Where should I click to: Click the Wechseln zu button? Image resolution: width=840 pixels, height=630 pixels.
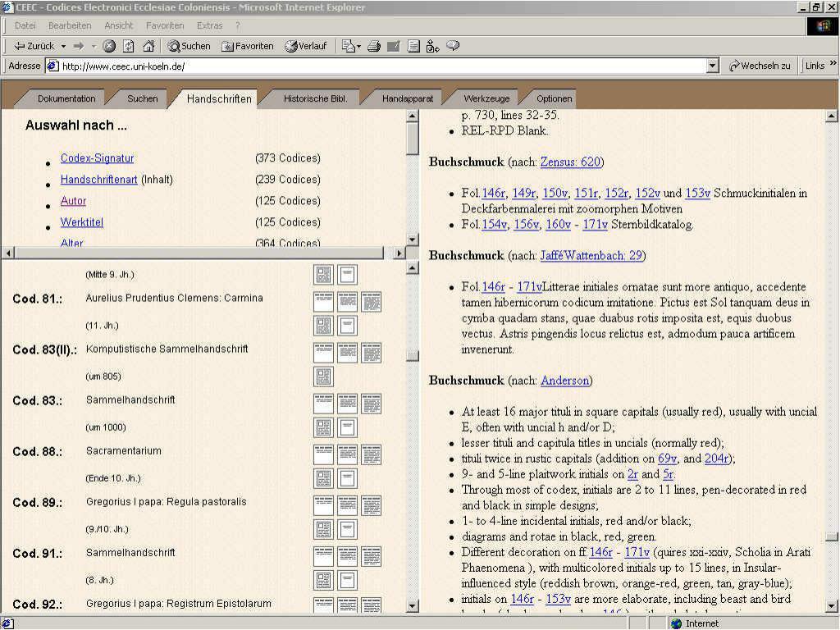pyautogui.click(x=760, y=66)
